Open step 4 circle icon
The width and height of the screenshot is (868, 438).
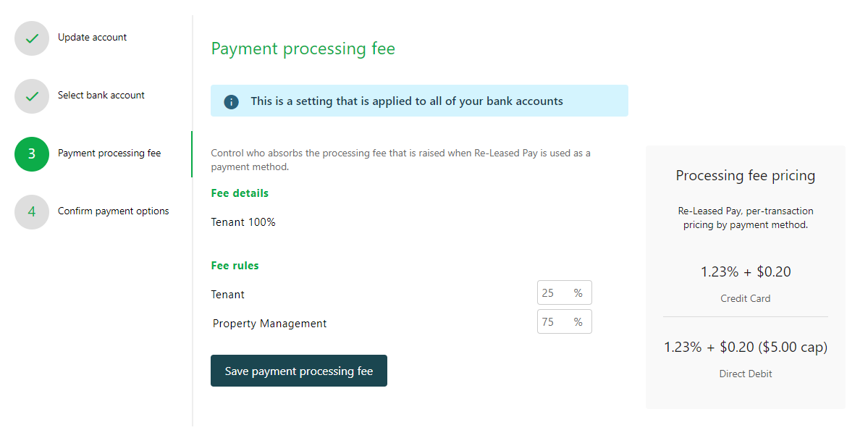(32, 211)
